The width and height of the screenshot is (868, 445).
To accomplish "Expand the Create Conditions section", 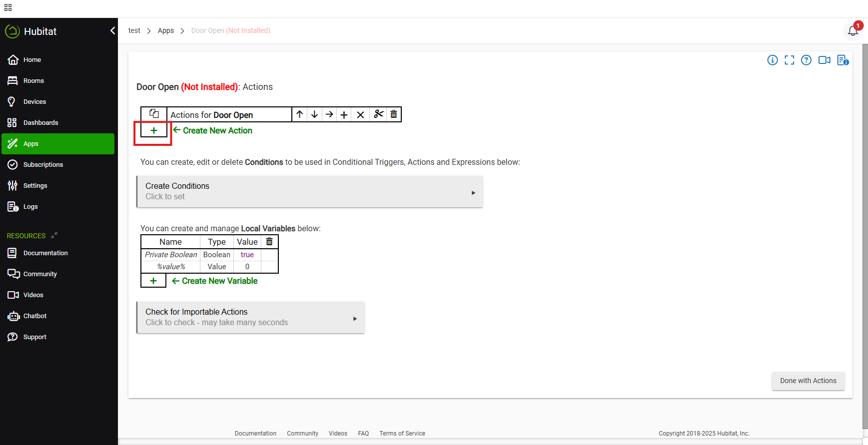I will pos(310,192).
